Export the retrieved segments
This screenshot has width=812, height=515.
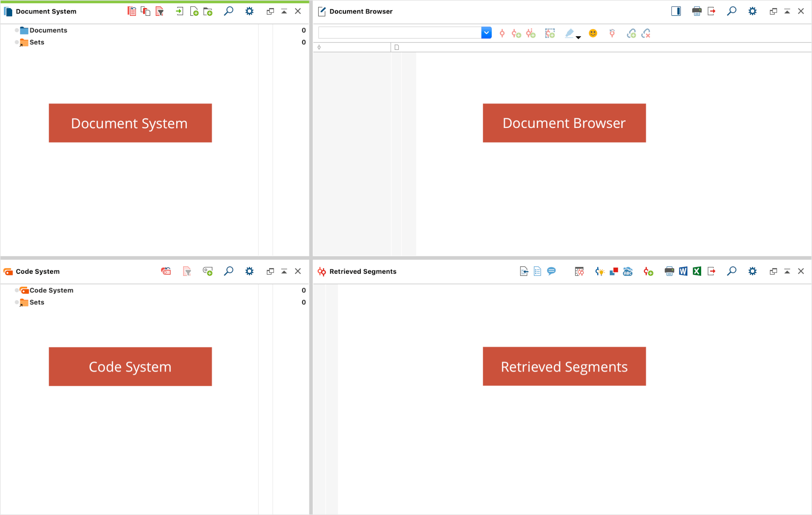(711, 271)
